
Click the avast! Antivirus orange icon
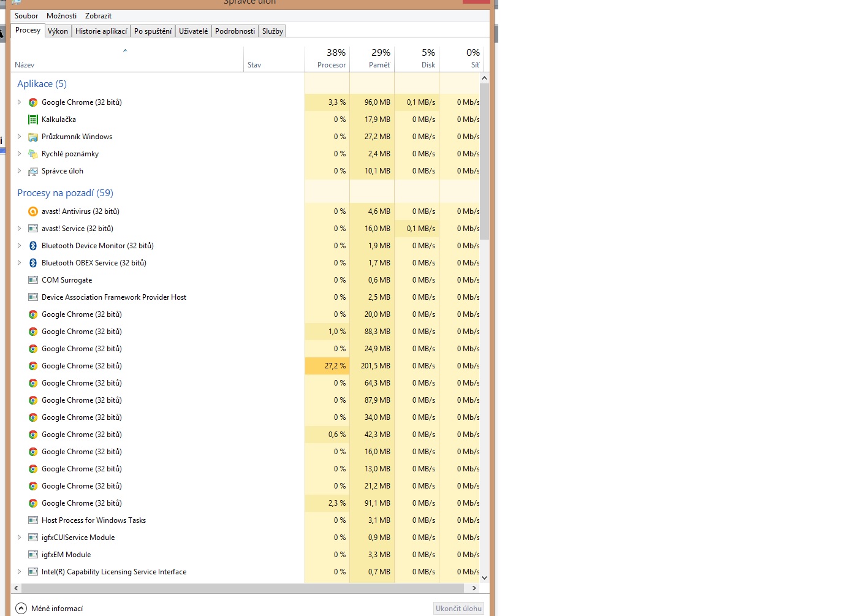click(x=33, y=211)
